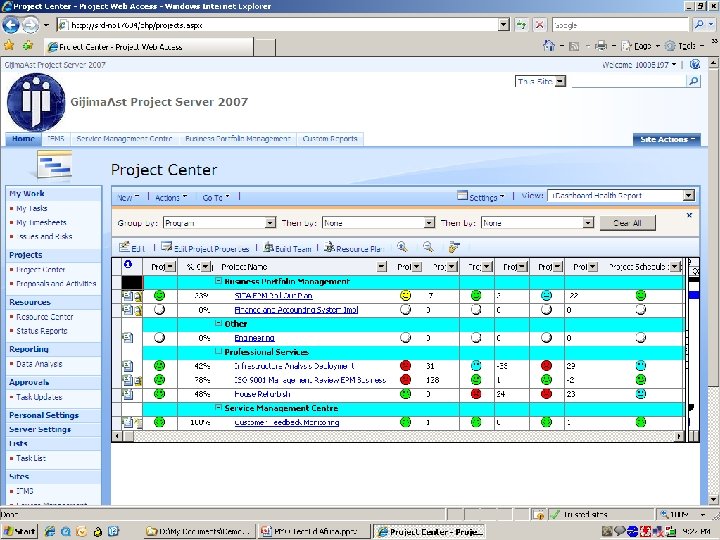The height and width of the screenshot is (540, 720).
Task: Click the Edit toolbar button
Action: (132, 248)
